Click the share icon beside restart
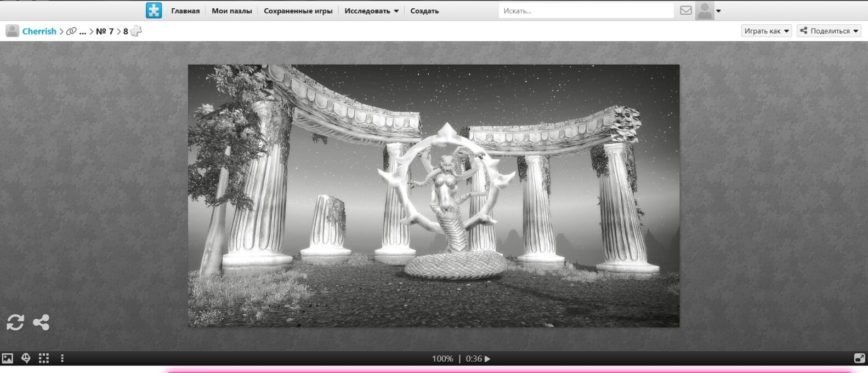The image size is (868, 373). (41, 322)
